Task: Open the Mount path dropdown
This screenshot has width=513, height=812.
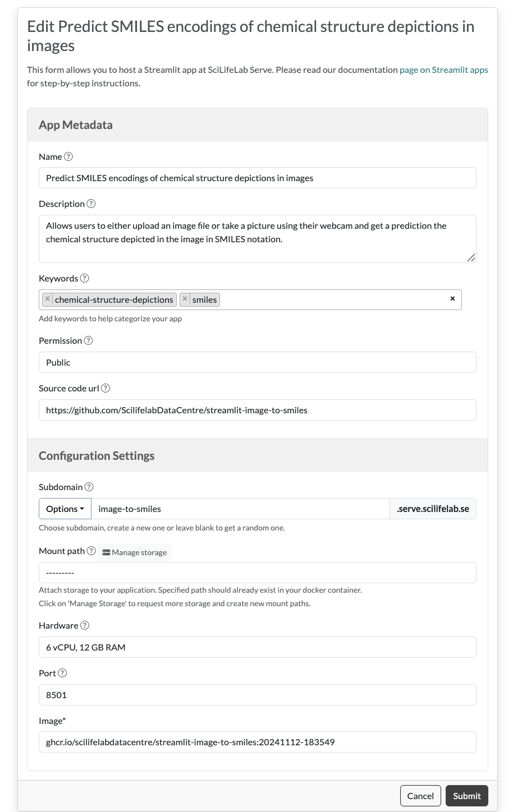Action: pos(257,573)
